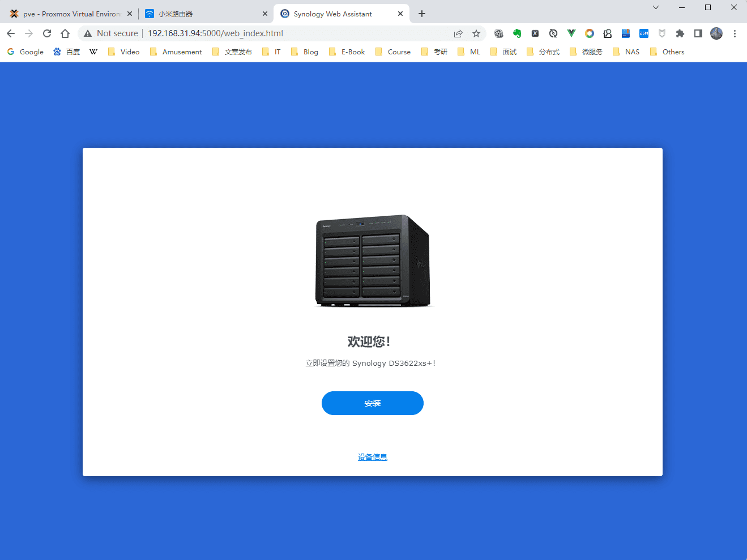
Task: Click the gray globe extension icon
Action: (x=499, y=33)
